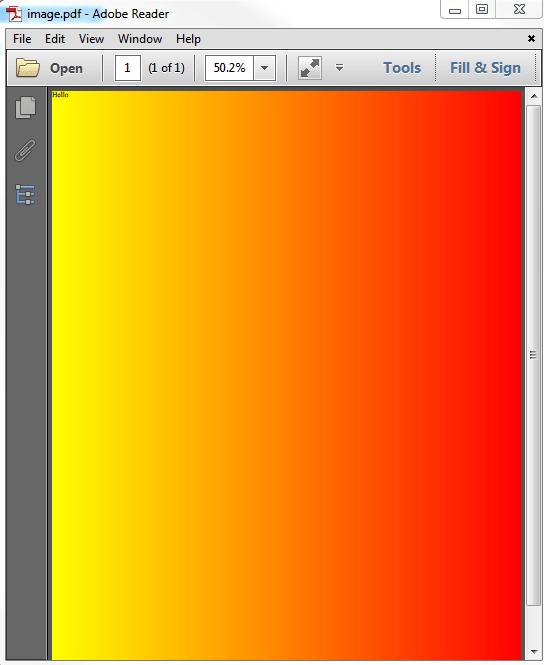The width and height of the screenshot is (544, 665).
Task: Click the 'Hello' text in the document
Action: (x=60, y=95)
